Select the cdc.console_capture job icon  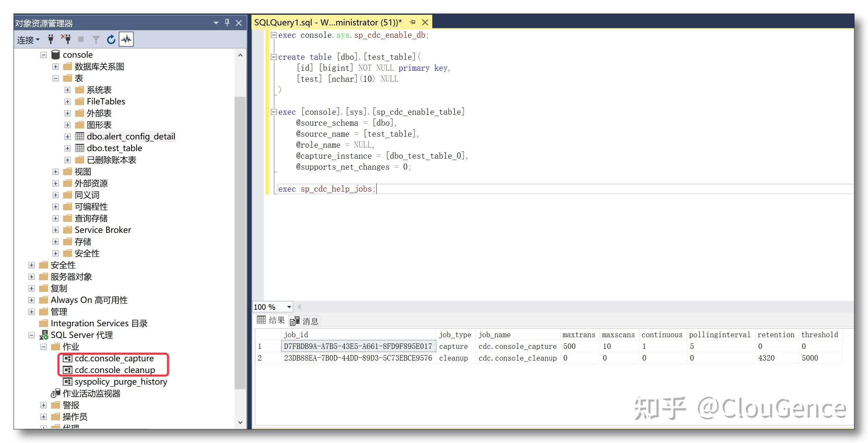click(67, 358)
